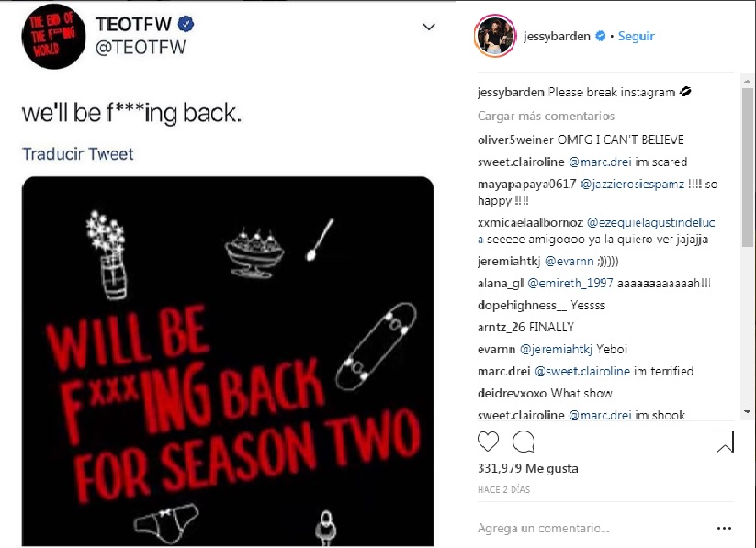Open comments via speech bubble icon
756x548 pixels.
click(523, 442)
